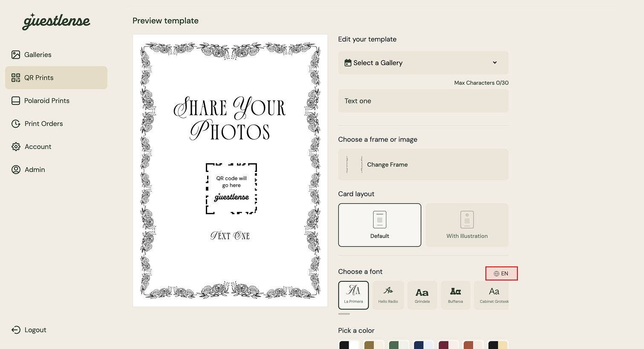
Task: Open Print Orders page
Action: [x=56, y=123]
